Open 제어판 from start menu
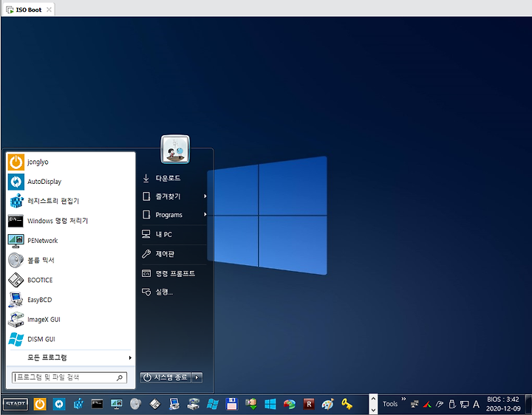 click(174, 253)
